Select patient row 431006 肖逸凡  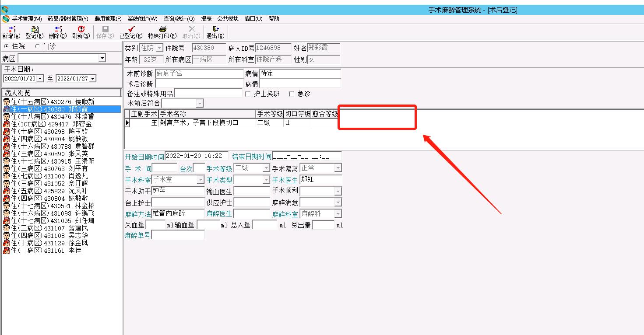tap(61, 176)
